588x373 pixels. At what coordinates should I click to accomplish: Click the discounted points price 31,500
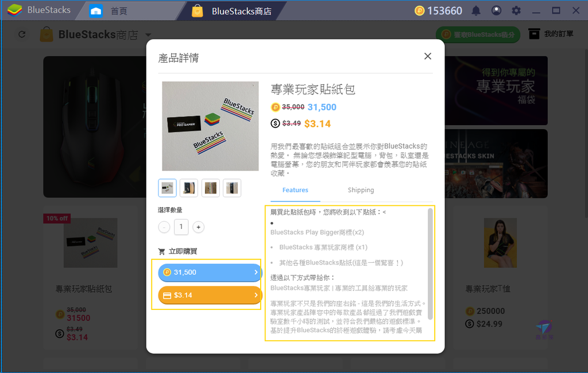[x=322, y=107]
